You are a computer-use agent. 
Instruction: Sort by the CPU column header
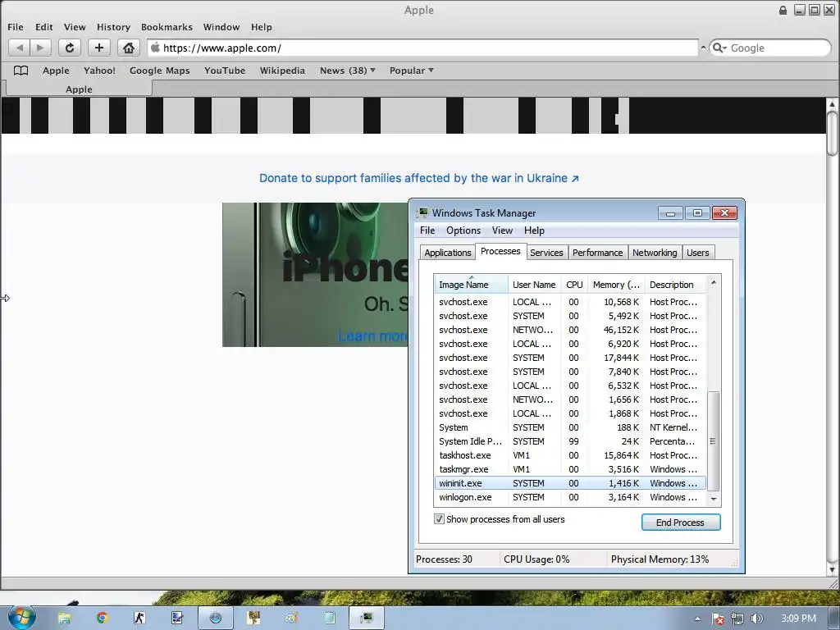tap(574, 285)
